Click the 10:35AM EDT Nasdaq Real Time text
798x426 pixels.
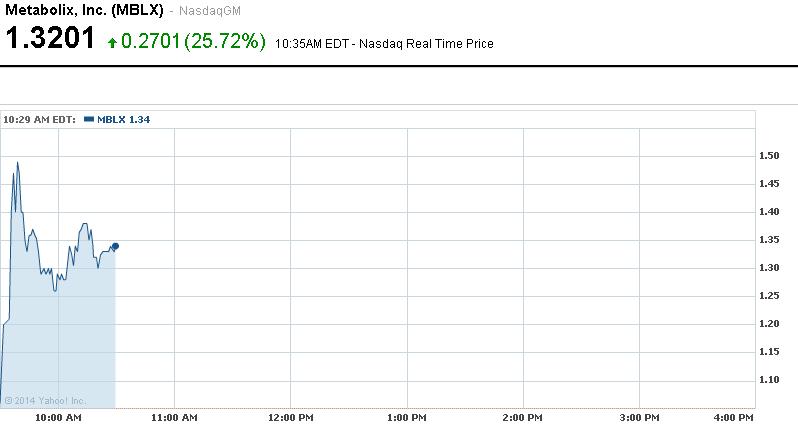[x=384, y=44]
